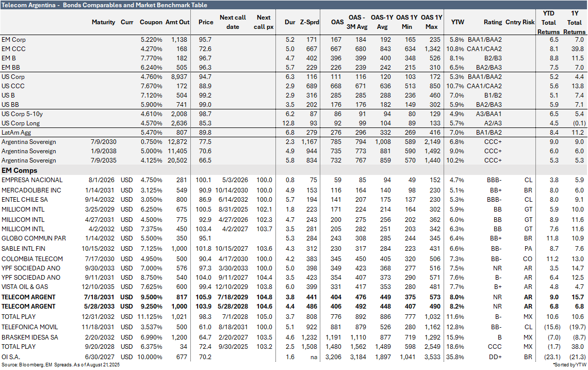The width and height of the screenshot is (588, 370).
Task: Click maturity '1/9/2038' of Argentina Sovereign
Action: click(104, 151)
